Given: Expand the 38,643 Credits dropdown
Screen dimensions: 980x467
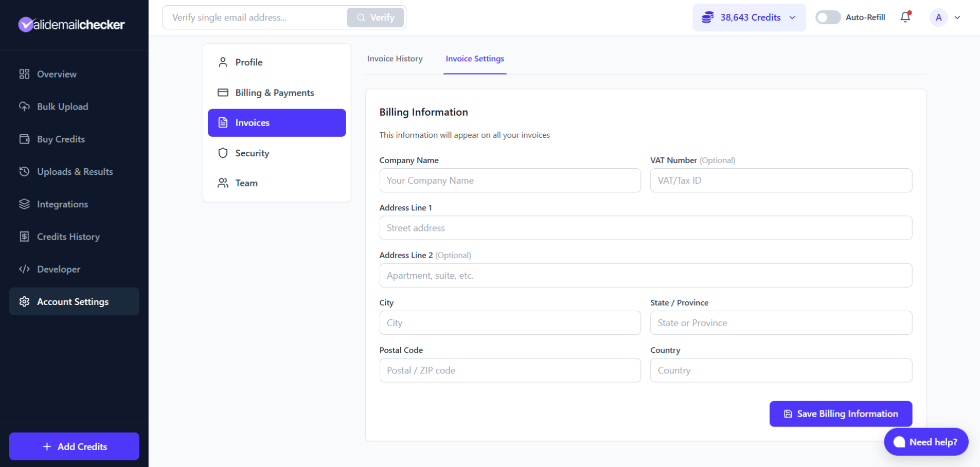Looking at the screenshot, I should tap(749, 17).
